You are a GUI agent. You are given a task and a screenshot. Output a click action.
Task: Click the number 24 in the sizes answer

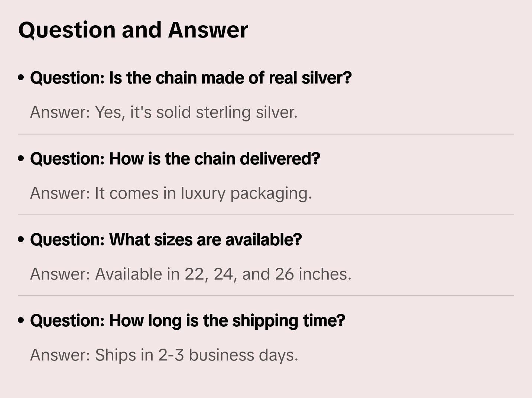click(223, 274)
